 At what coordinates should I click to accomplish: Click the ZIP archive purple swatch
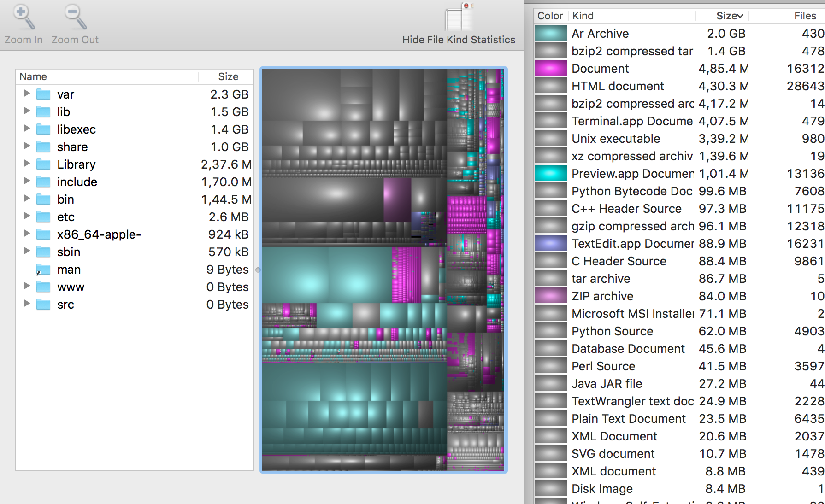pyautogui.click(x=550, y=296)
